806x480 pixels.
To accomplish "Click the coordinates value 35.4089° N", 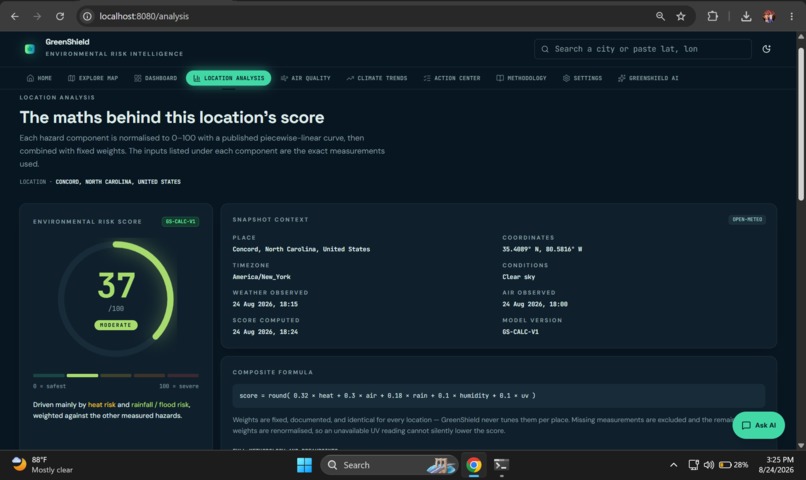I will (x=542, y=249).
